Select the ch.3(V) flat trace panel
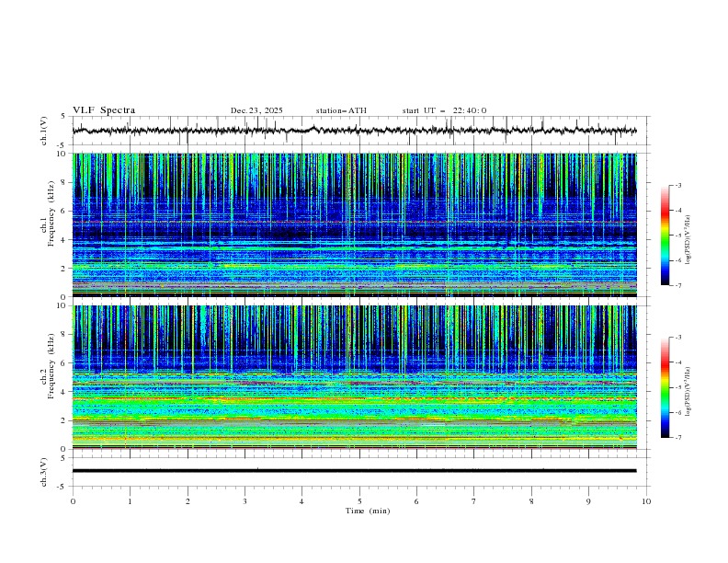 (x=358, y=470)
